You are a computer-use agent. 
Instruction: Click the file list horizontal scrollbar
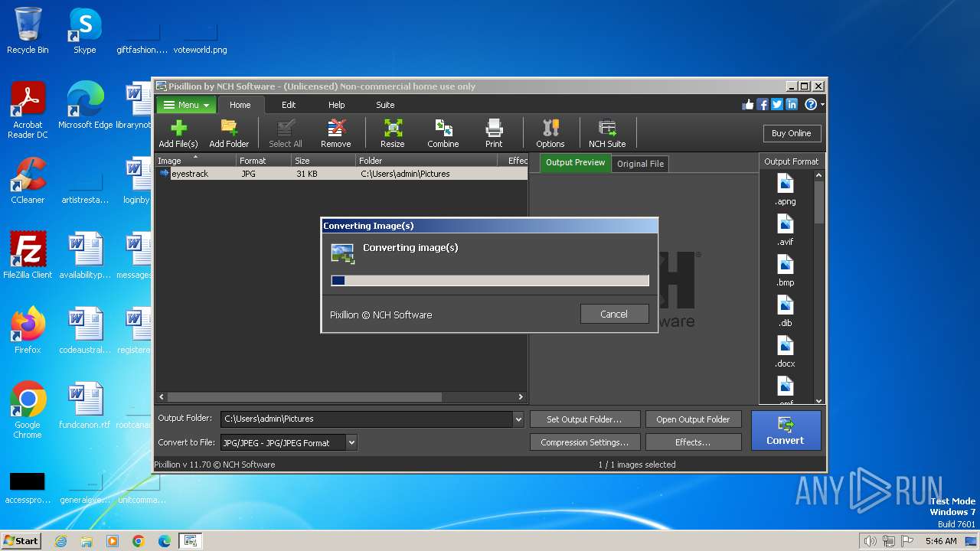pos(341,397)
